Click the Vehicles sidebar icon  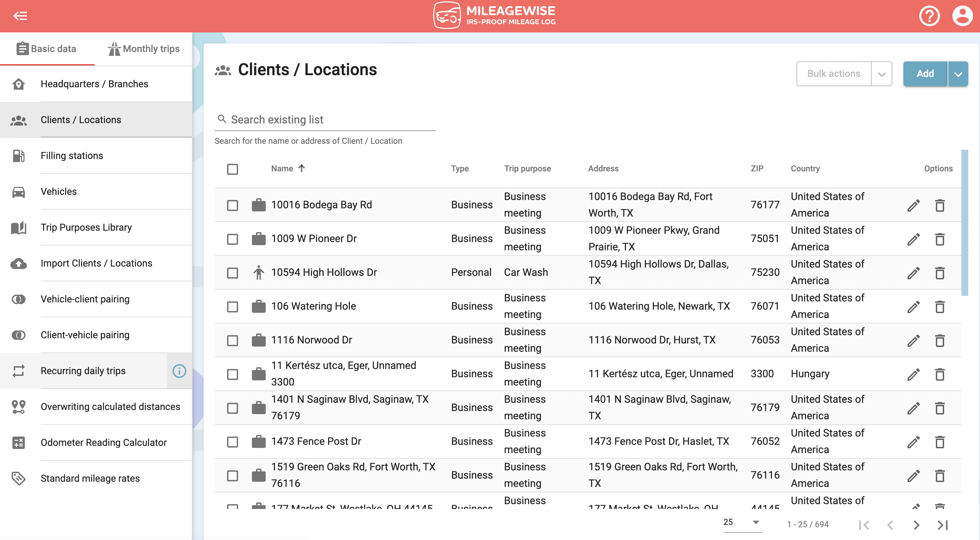[18, 191]
